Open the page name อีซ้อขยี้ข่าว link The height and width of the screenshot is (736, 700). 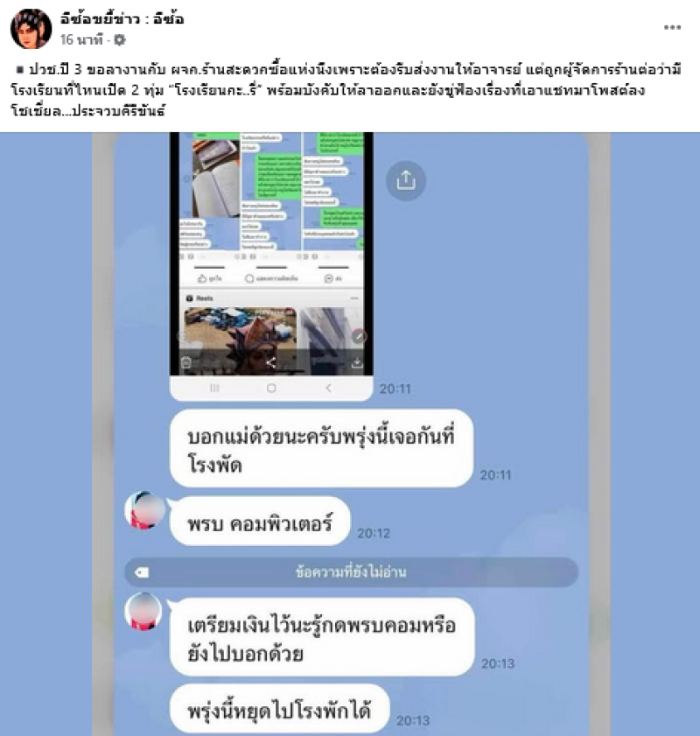(122, 18)
